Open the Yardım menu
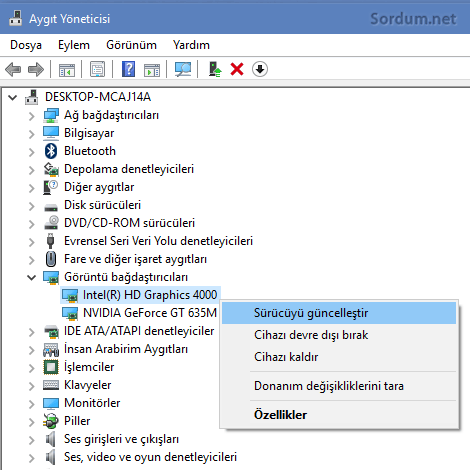This screenshot has width=470, height=470. click(x=191, y=45)
